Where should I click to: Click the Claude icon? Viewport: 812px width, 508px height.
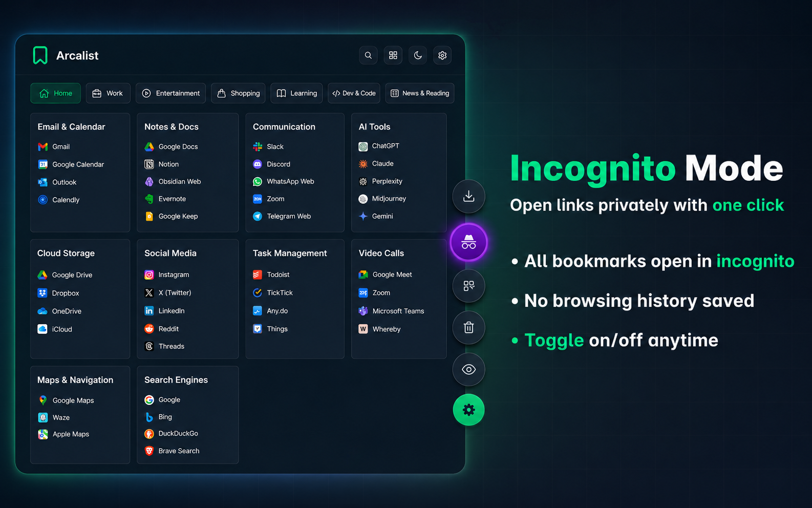(x=363, y=164)
